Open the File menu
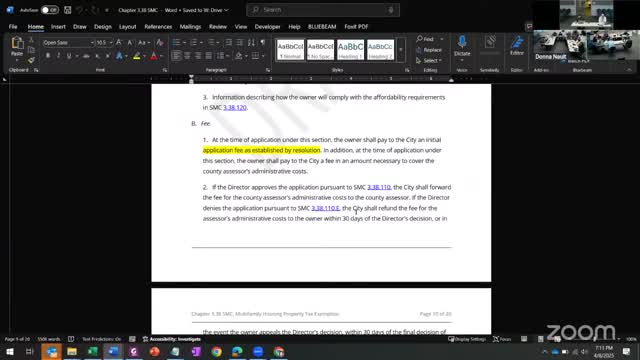Screen dimensions: 640x360 point(13,27)
